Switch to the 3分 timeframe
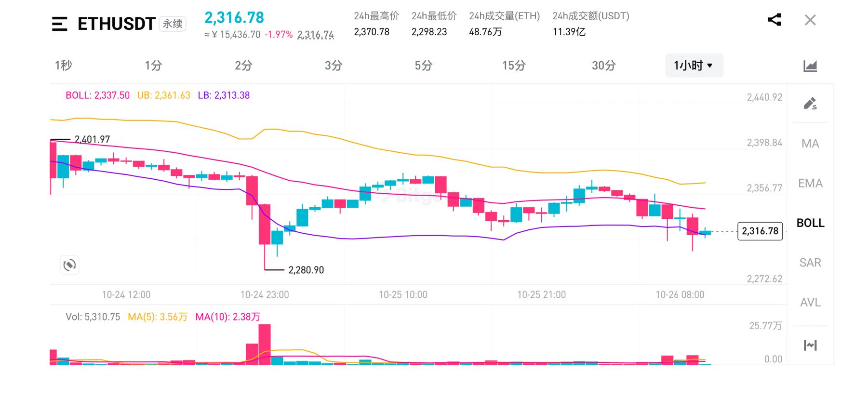This screenshot has height=399, width=868. tap(334, 65)
